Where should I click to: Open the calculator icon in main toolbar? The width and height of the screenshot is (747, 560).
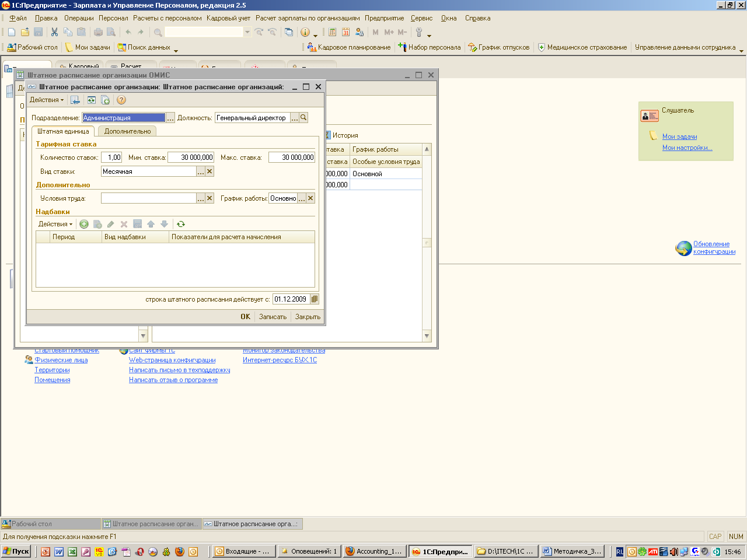tap(333, 32)
